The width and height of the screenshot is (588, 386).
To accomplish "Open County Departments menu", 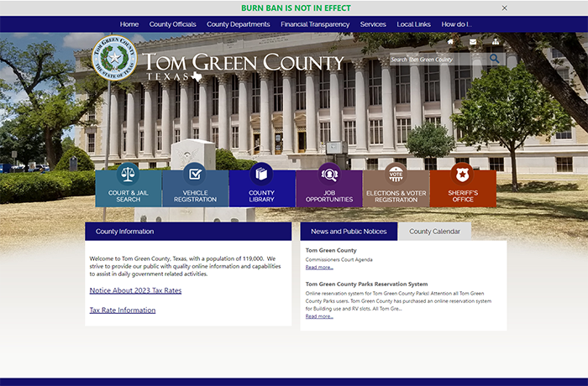I will click(238, 24).
